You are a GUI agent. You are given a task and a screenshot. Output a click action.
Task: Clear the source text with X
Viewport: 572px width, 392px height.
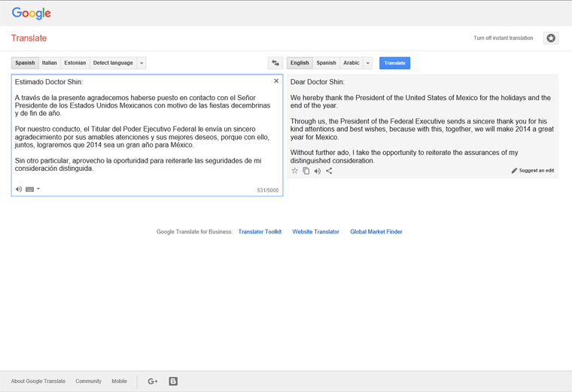point(276,81)
